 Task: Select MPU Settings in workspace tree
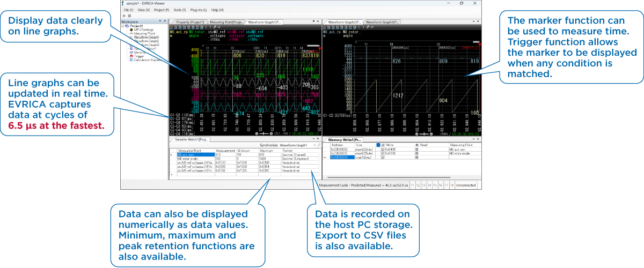[x=143, y=29]
